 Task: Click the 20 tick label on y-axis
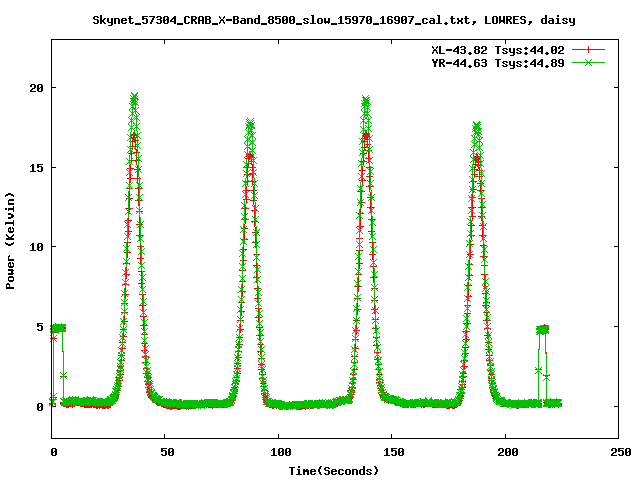tap(35, 87)
